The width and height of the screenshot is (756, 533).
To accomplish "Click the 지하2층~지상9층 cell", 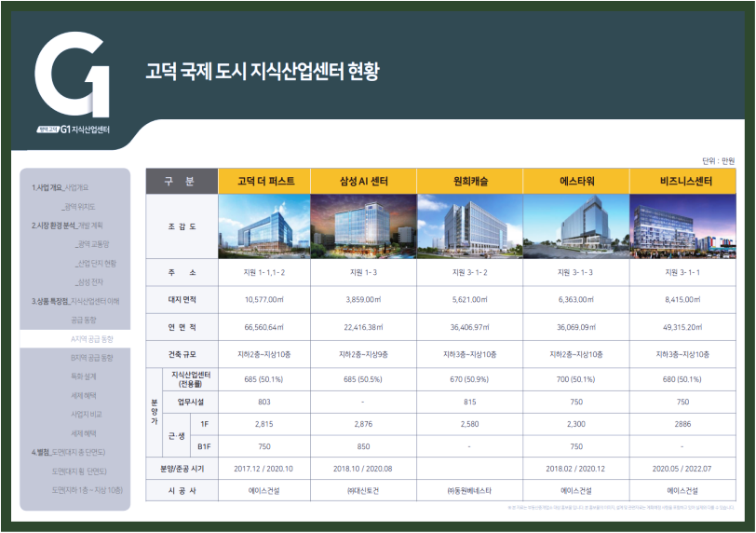I will 363,354.
